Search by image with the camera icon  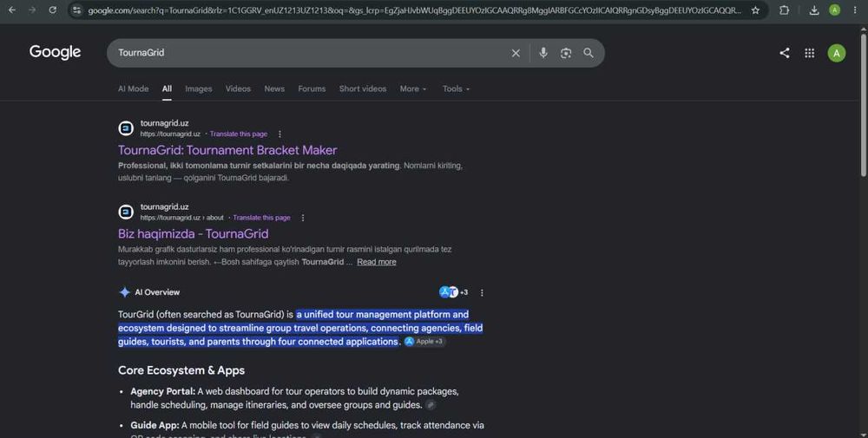click(565, 53)
